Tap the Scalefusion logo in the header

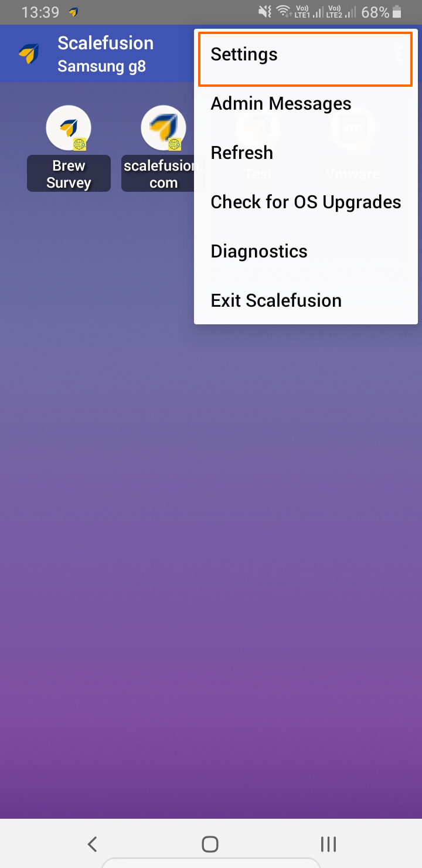click(x=29, y=53)
